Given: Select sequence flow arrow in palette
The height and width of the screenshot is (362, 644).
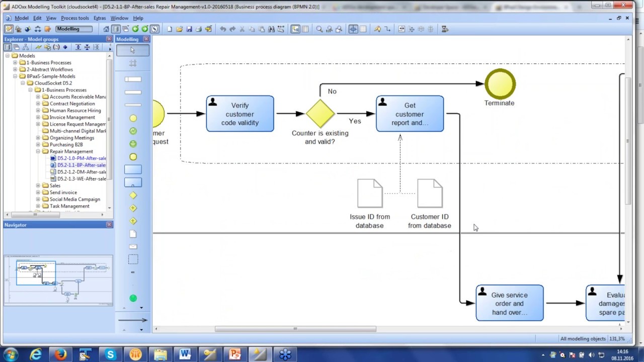Looking at the screenshot, I should point(133,320).
